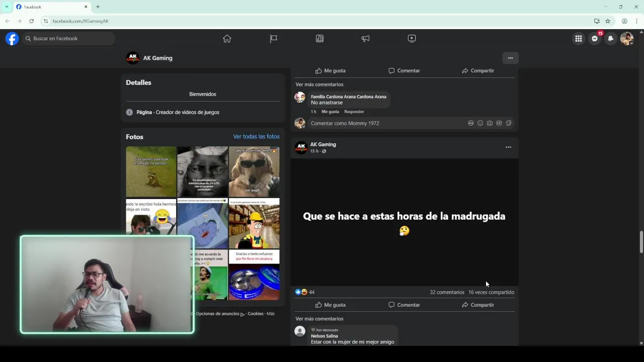644x362 pixels.
Task: Open the blue cartoon character thumbnail
Action: click(x=202, y=223)
